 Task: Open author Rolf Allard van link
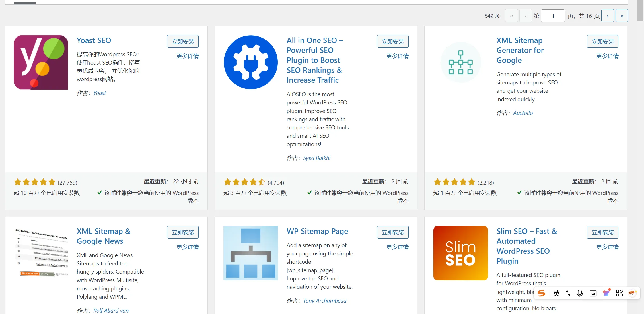[111, 311]
